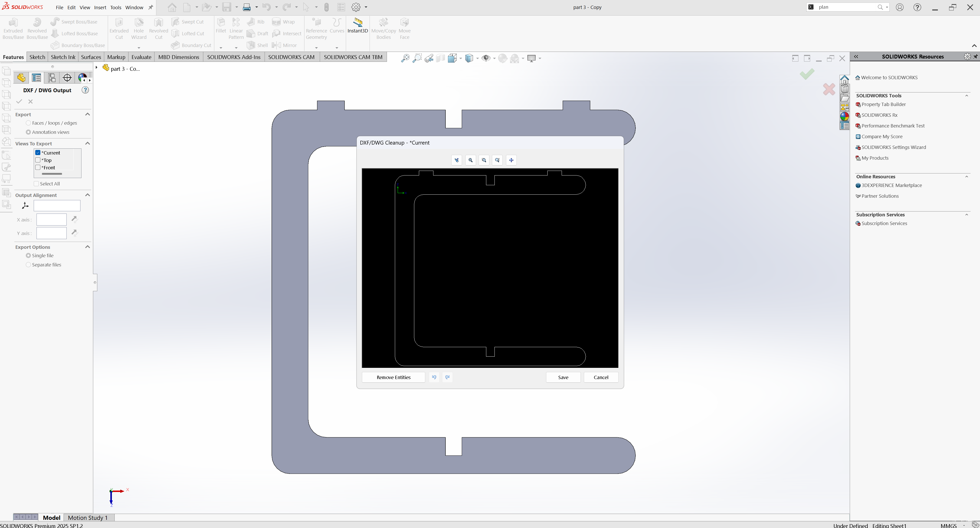Screen dimensions: 980x528
Task: Open the Insert menu
Action: pyautogui.click(x=100, y=7)
